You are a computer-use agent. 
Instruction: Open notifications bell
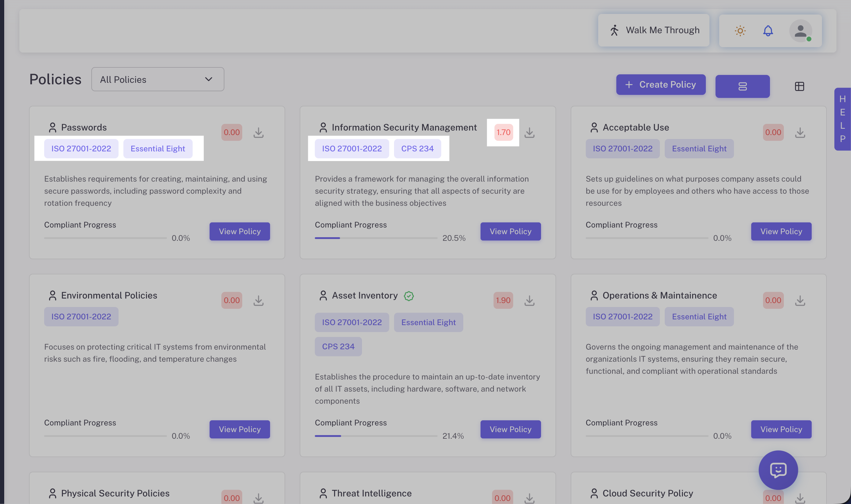click(768, 31)
